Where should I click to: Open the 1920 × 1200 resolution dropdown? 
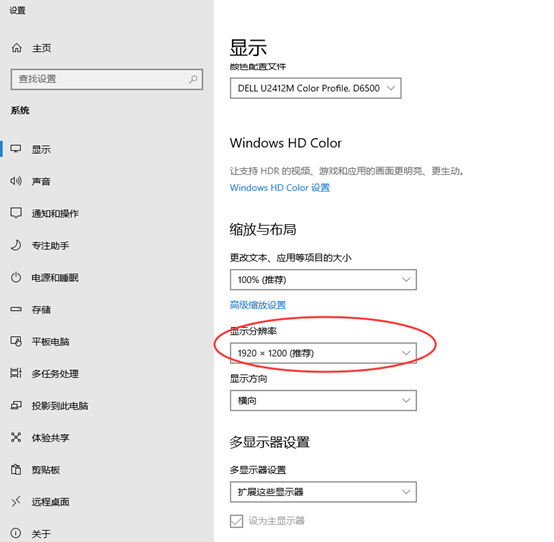click(x=323, y=353)
